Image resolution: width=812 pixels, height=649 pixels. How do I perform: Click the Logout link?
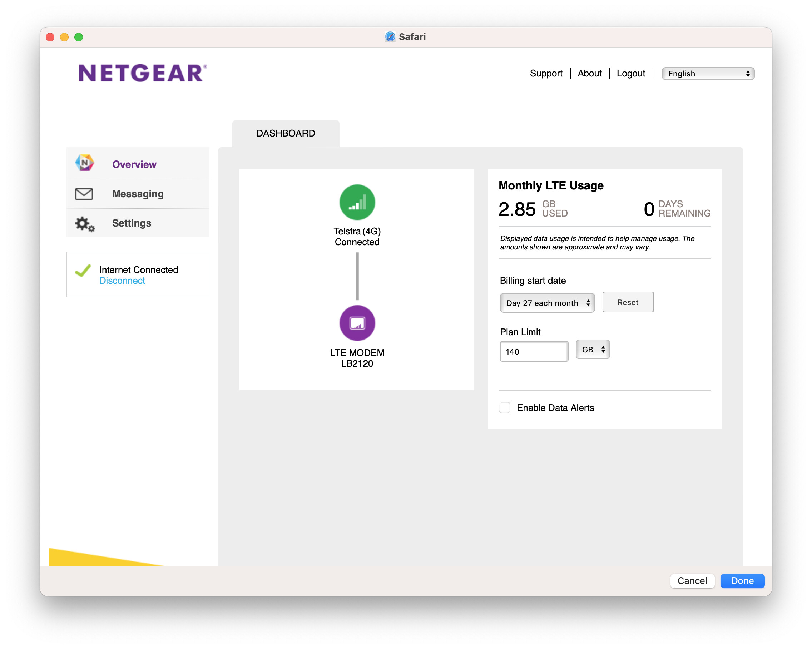click(630, 73)
